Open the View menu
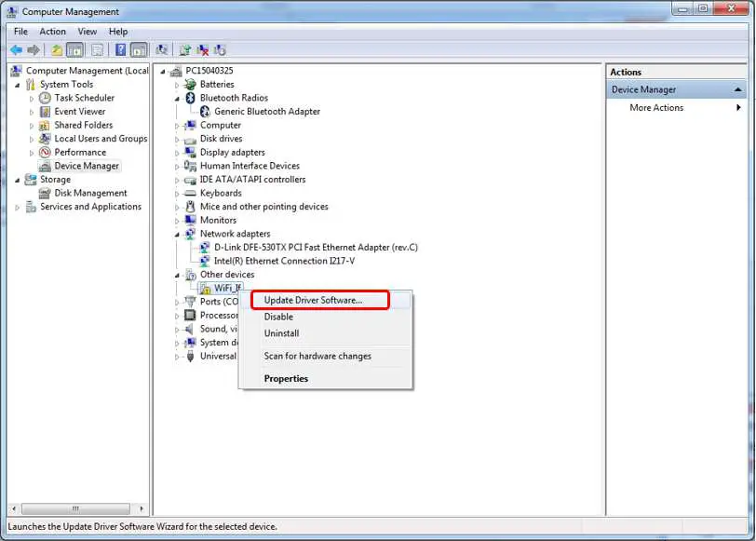The width and height of the screenshot is (756, 541). (x=87, y=31)
